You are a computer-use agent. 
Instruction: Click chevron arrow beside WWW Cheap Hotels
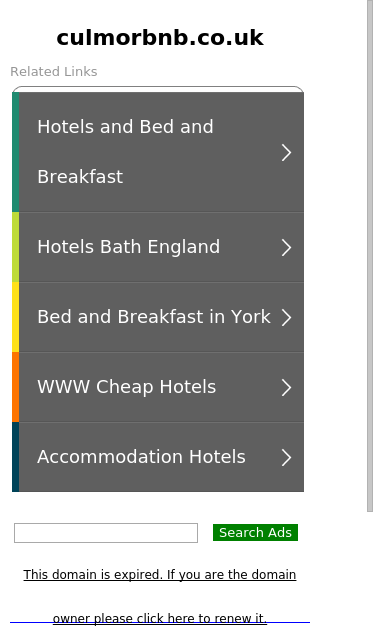pyautogui.click(x=286, y=387)
